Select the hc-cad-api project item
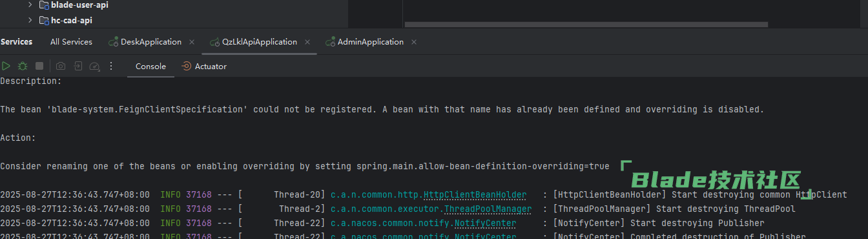The image size is (868, 239). pos(72,20)
